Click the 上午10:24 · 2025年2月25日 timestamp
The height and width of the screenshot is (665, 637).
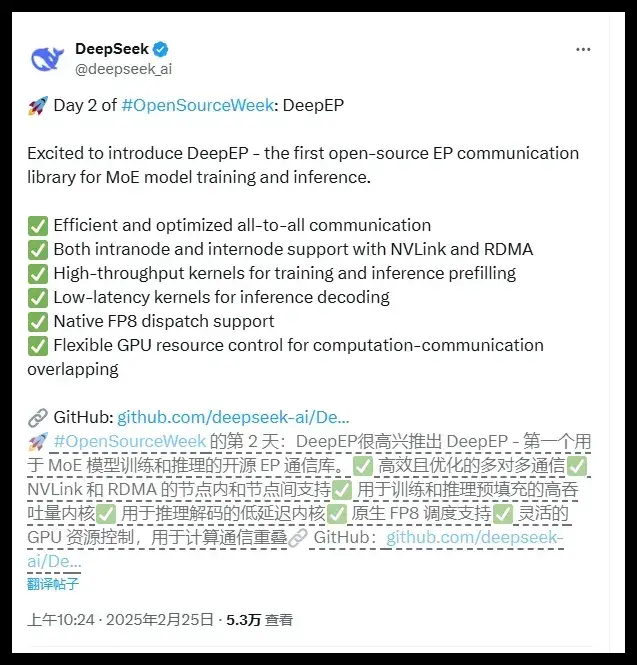click(x=120, y=620)
